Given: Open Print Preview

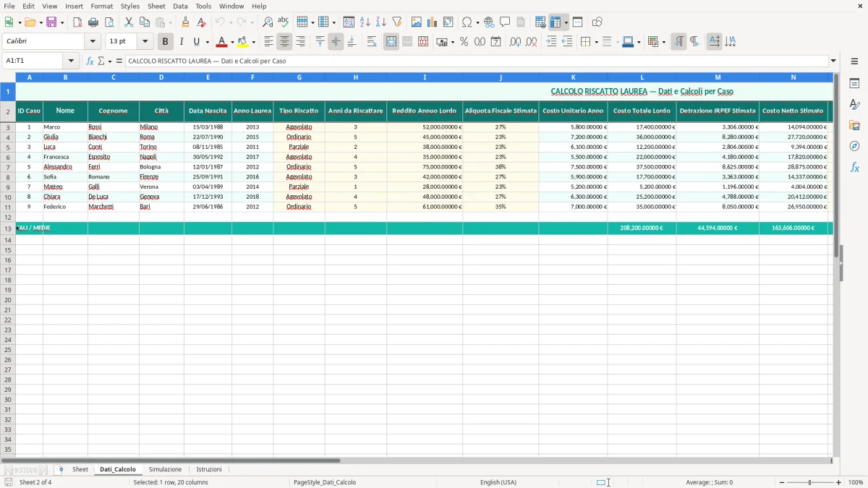Looking at the screenshot, I should pos(109,22).
